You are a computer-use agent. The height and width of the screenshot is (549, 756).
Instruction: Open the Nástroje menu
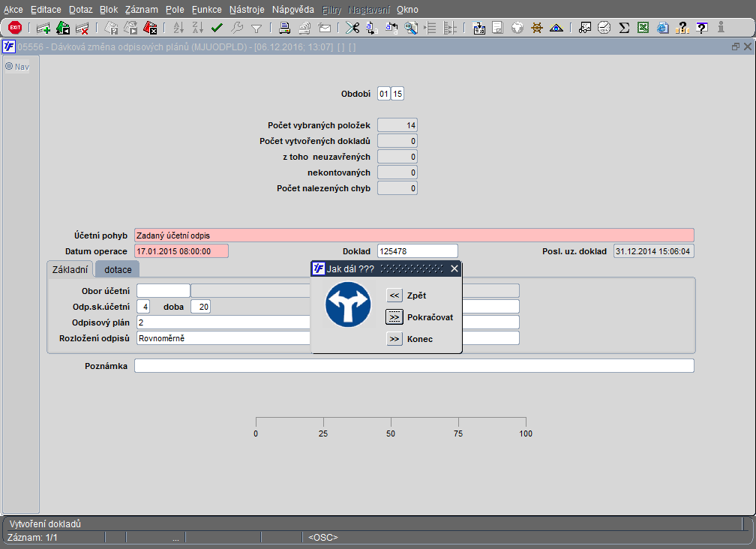247,10
